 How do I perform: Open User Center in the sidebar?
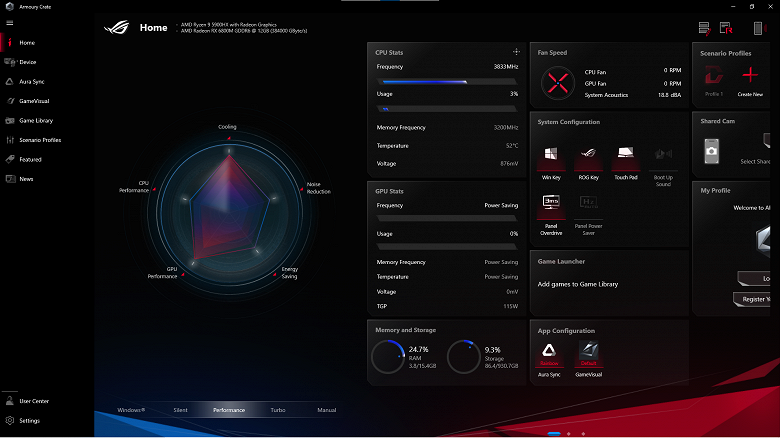coord(33,401)
